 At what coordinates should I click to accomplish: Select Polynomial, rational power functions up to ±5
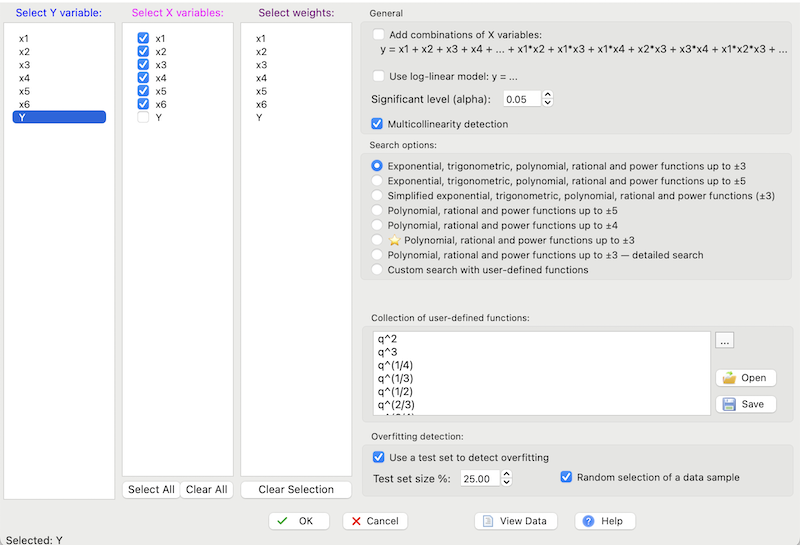(377, 210)
